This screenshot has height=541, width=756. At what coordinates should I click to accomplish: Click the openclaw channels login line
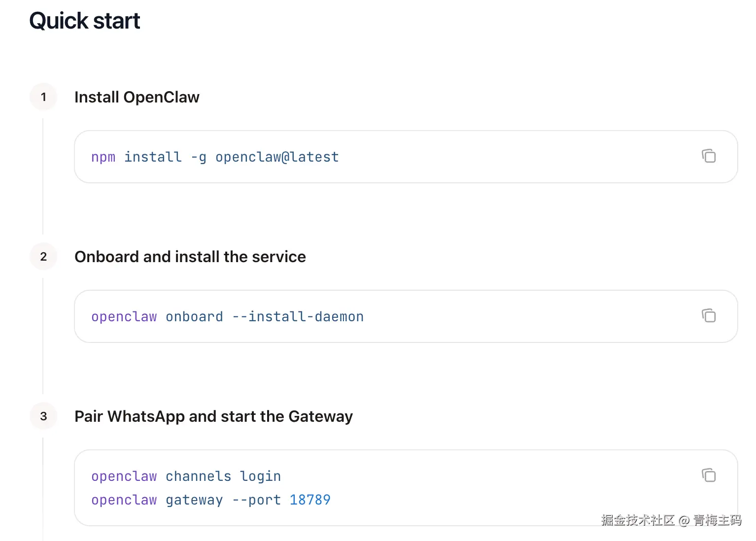(186, 476)
